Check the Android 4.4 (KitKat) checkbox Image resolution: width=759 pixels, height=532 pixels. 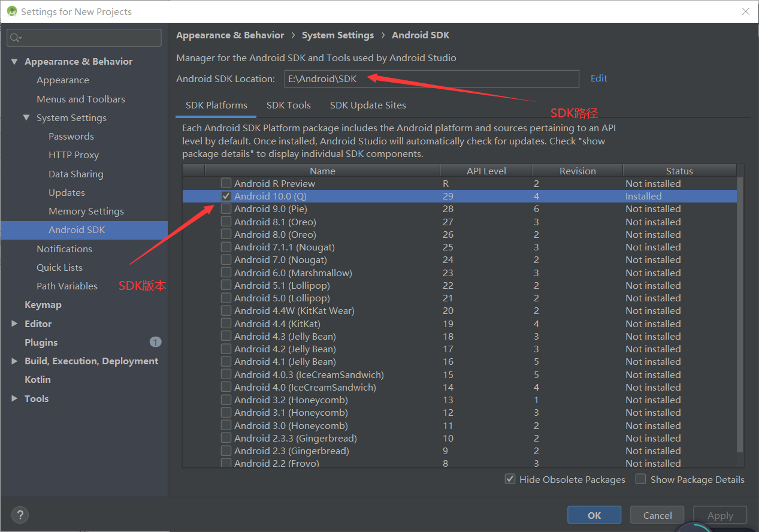tap(226, 324)
